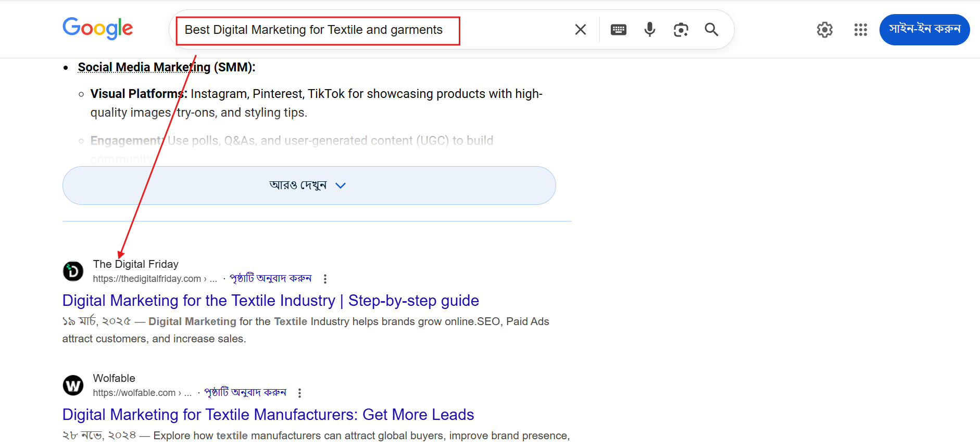Expand the overview with আরও দেখুন
980x446 pixels.
(309, 185)
